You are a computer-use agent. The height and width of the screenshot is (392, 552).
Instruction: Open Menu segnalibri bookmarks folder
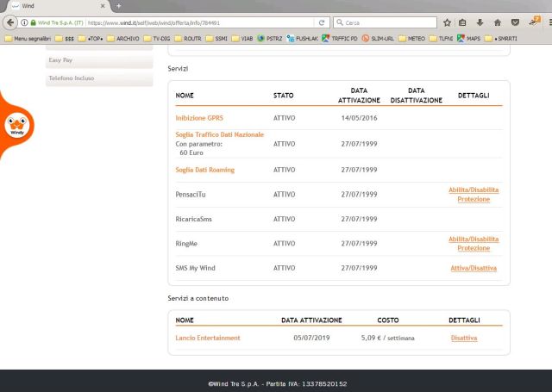tap(28, 38)
